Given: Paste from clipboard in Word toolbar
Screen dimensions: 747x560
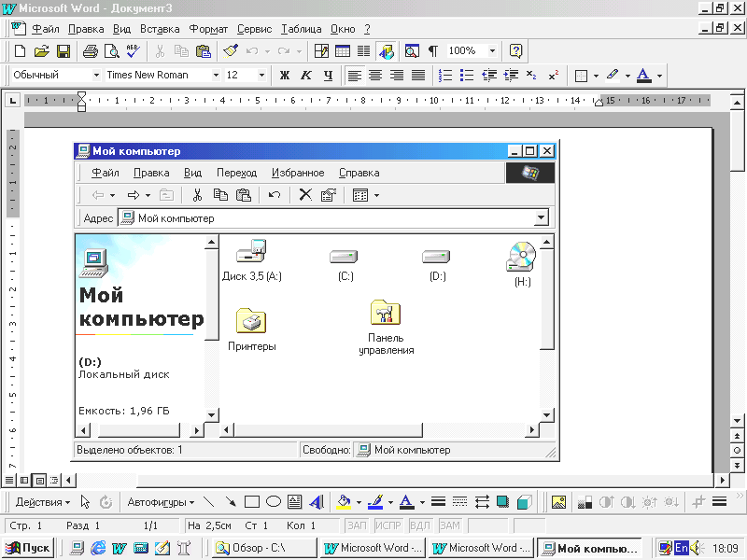Looking at the screenshot, I should tap(204, 51).
